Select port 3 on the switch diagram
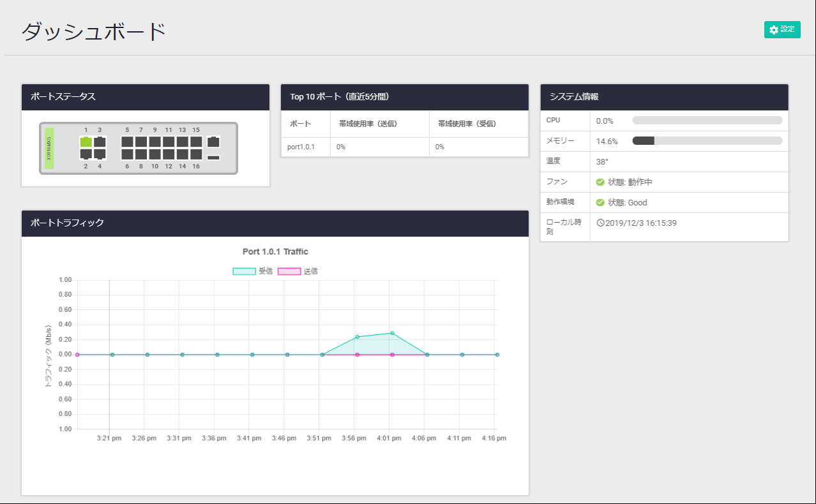 click(100, 142)
